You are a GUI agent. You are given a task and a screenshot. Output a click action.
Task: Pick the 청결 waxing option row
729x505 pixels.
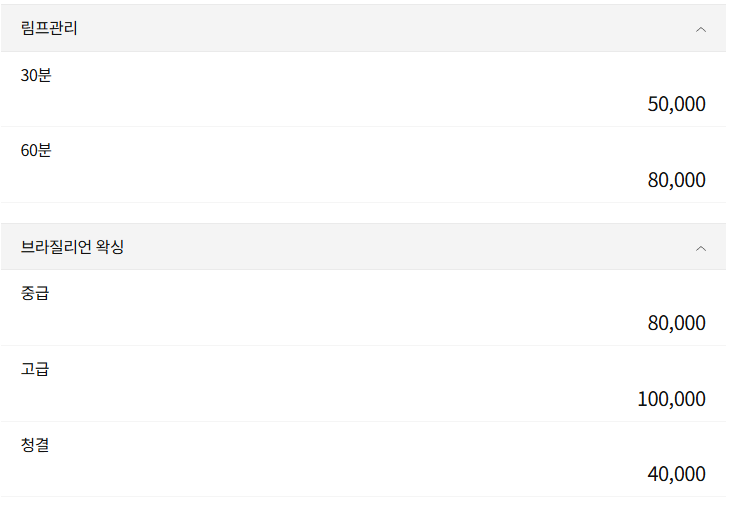tap(363, 460)
